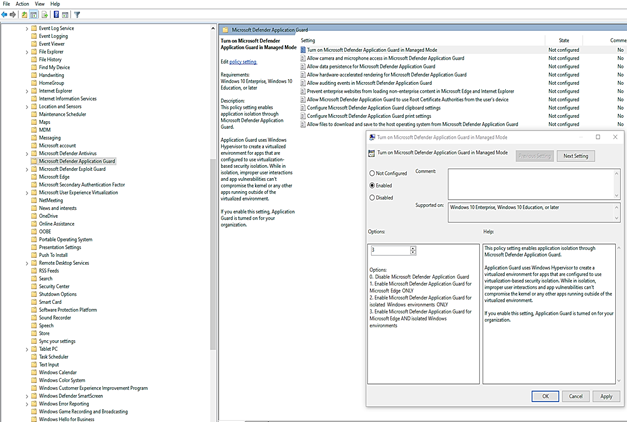Expand the Tablet PC tree node
627x422 pixels.
tap(27, 349)
